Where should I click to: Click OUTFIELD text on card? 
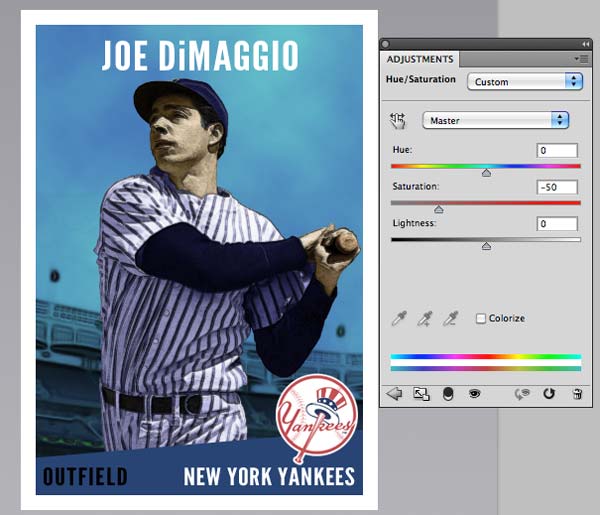click(x=85, y=476)
